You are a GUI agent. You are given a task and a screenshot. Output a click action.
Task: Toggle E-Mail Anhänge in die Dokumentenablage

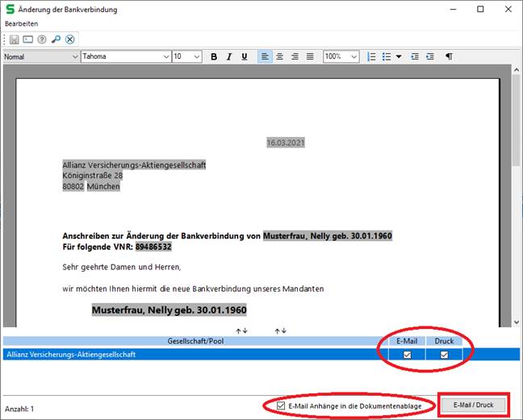[281, 405]
